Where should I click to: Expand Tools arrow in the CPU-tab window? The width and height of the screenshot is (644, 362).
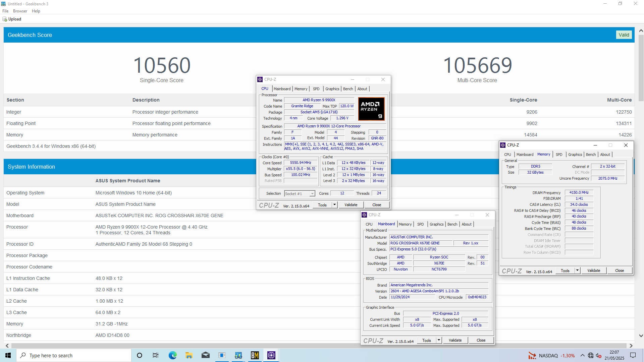tap(334, 205)
